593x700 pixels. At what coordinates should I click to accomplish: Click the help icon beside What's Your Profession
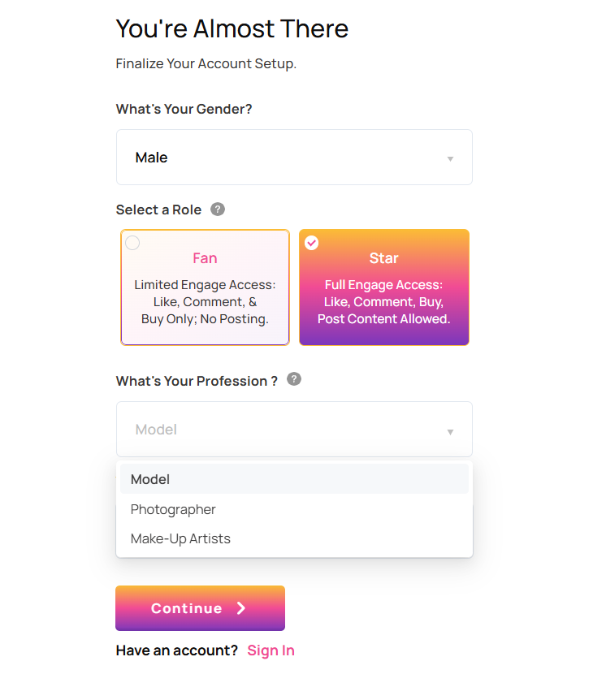click(x=294, y=379)
